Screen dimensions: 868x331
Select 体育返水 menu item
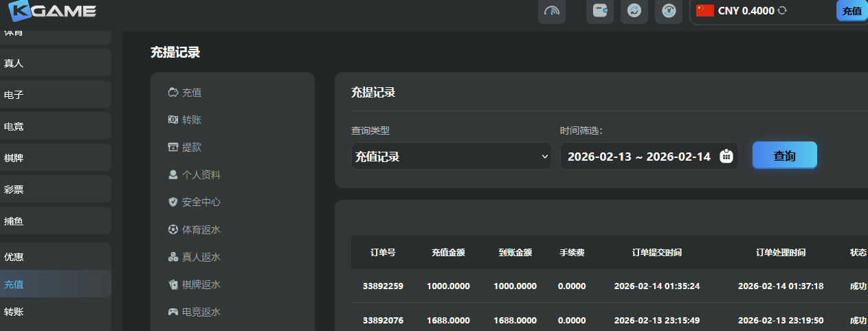point(201,230)
